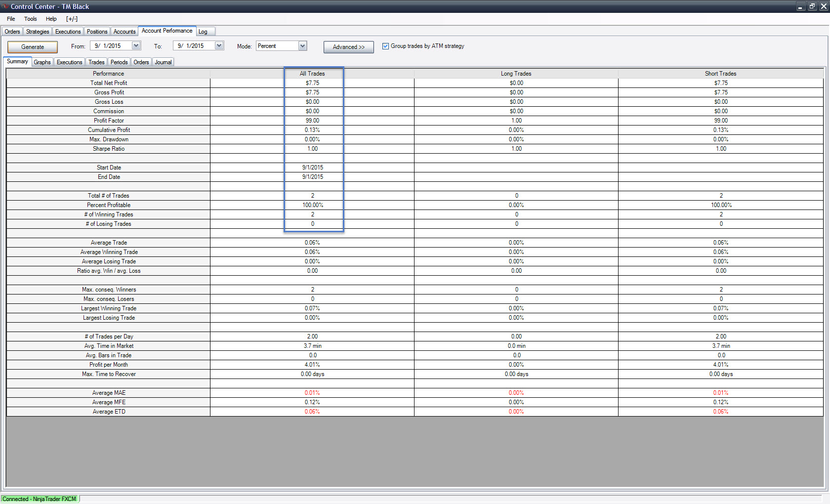This screenshot has height=504, width=830.
Task: Select the Start Date row label
Action: [109, 168]
